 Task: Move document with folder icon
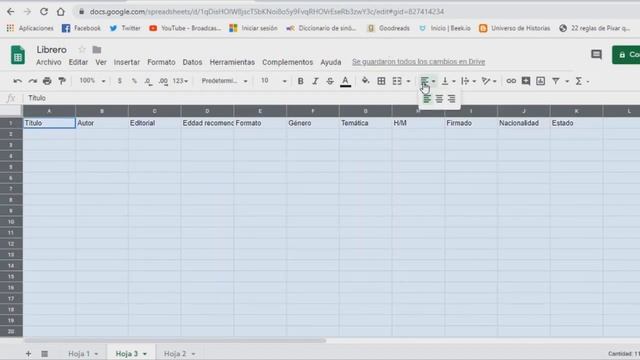click(x=97, y=50)
